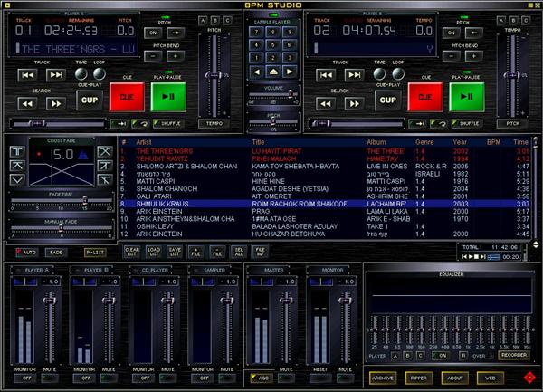543x392 pixels.
Task: Click the FADE button
Action: 56,253
